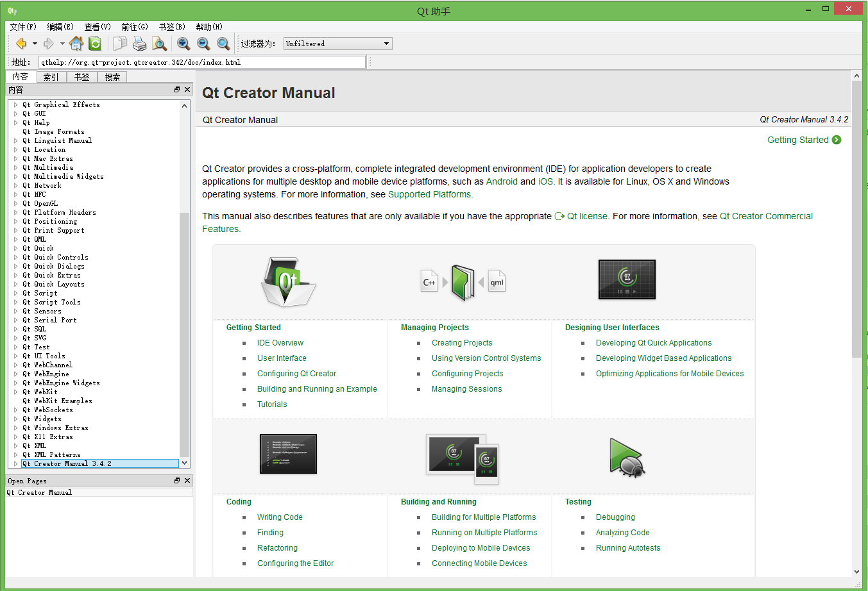Switch to the 索引 tab
The width and height of the screenshot is (868, 591).
(x=51, y=77)
